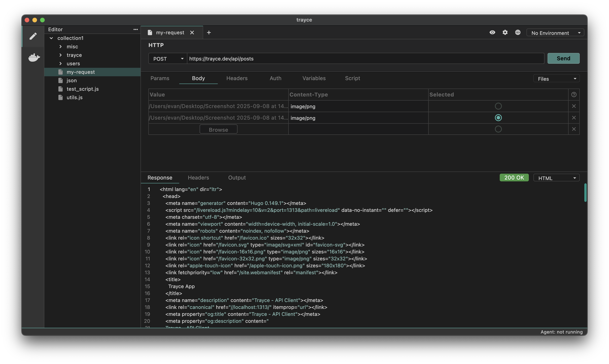The image size is (609, 364).
Task: Add a new request tab with plus
Action: pyautogui.click(x=209, y=33)
